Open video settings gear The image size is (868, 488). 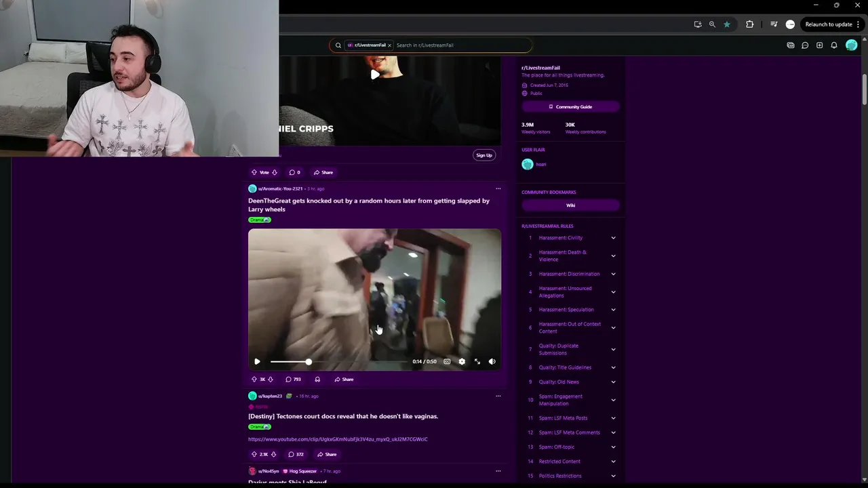coord(462,361)
